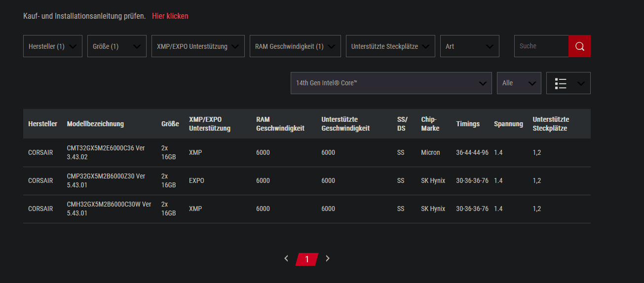Go to previous page arrow
Viewport: 644px width, 283px height.
[x=286, y=258]
